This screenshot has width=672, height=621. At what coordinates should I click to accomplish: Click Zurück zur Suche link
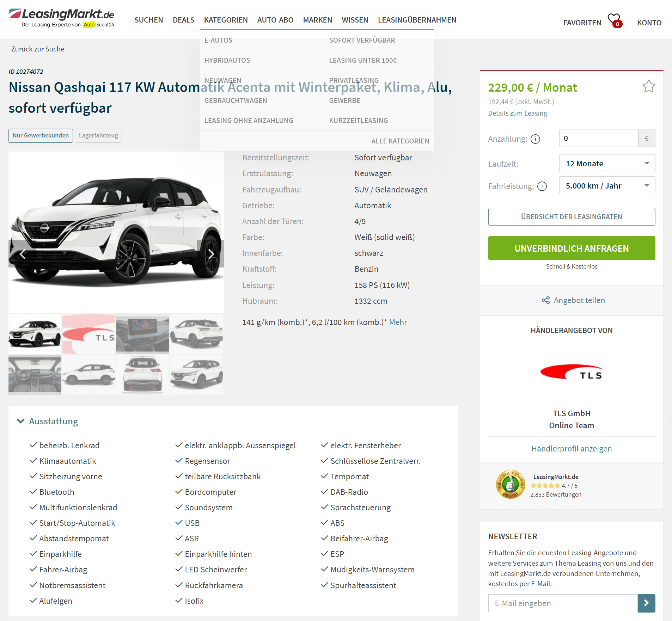coord(38,49)
